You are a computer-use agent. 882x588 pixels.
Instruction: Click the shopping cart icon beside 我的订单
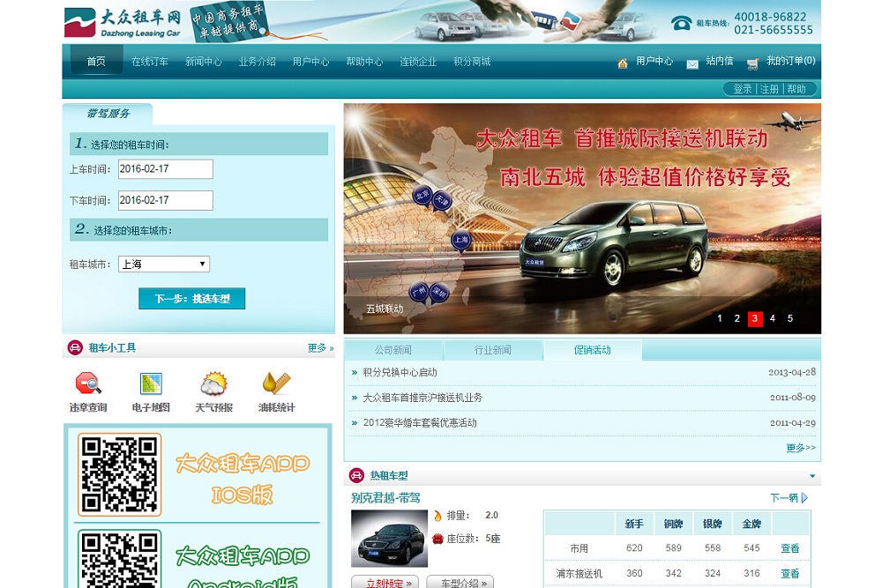click(752, 64)
